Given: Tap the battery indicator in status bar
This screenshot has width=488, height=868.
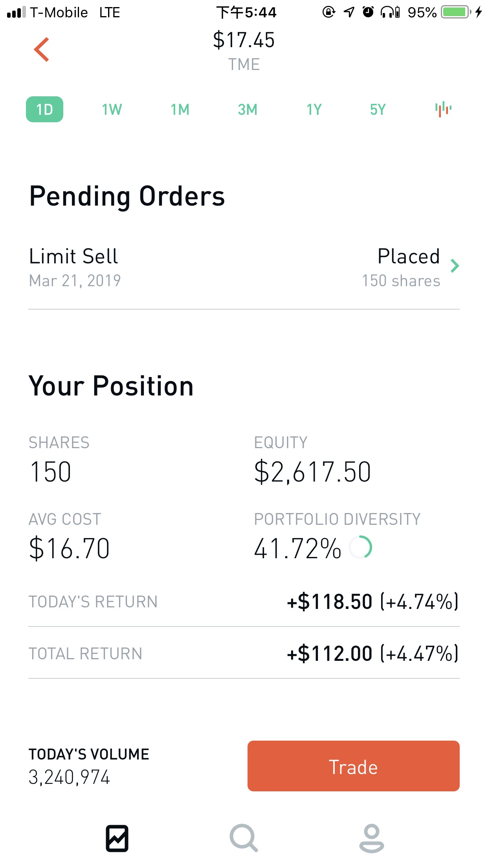Looking at the screenshot, I should (x=455, y=12).
